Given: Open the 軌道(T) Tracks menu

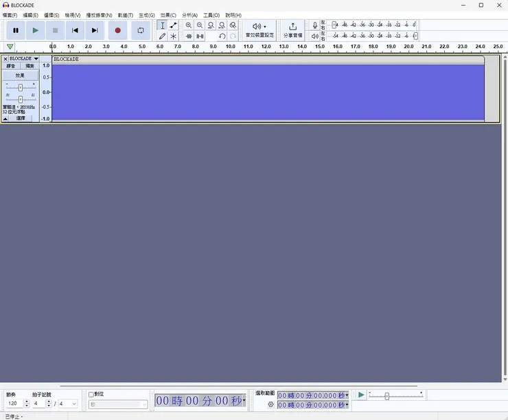Looking at the screenshot, I should click(126, 15).
